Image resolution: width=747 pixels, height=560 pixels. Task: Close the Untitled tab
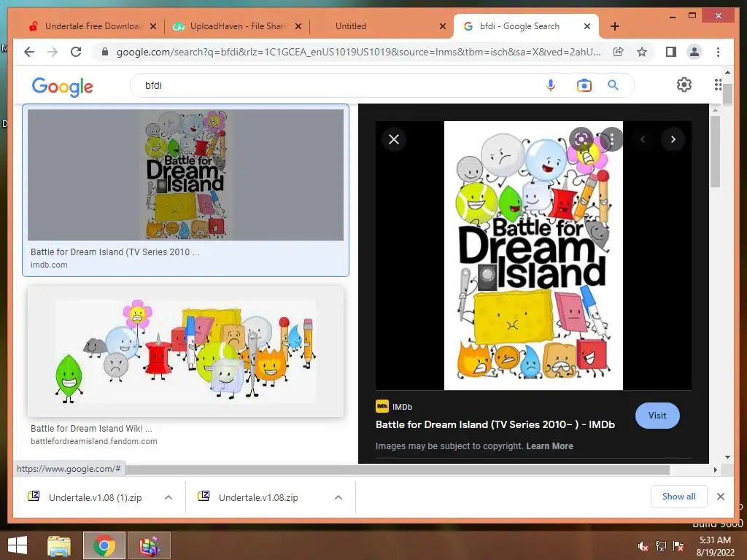click(x=443, y=26)
